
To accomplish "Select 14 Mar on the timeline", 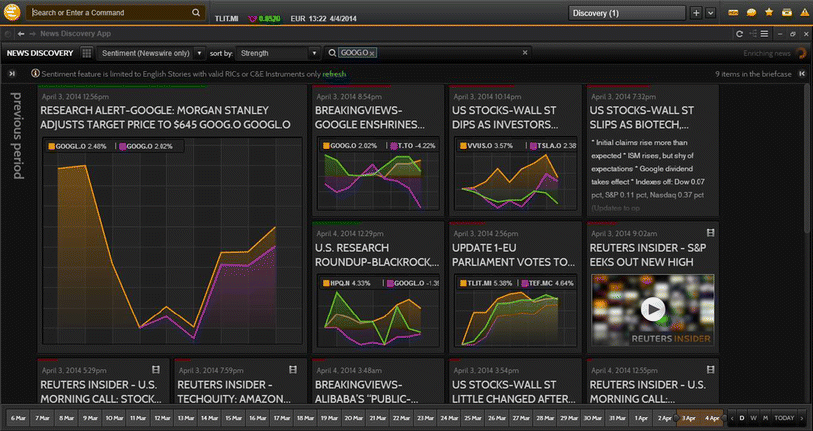I will [209, 418].
